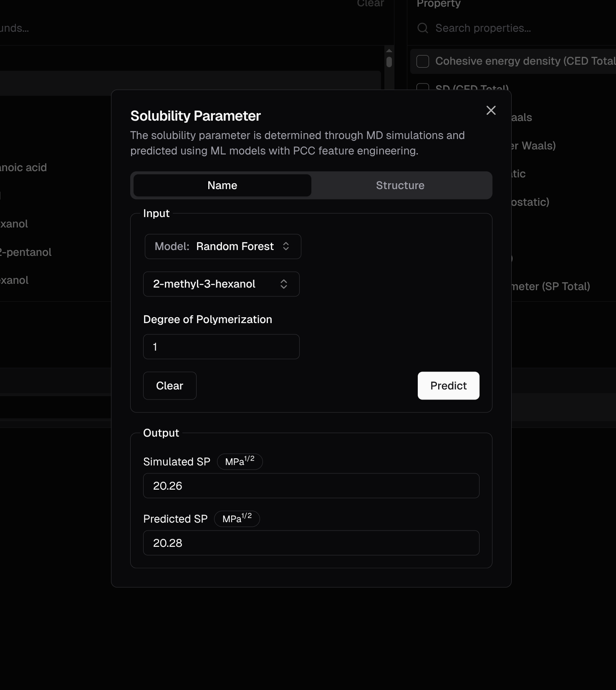Select the 2-pentanol entry in the background list
The height and width of the screenshot is (690, 616).
tap(26, 252)
